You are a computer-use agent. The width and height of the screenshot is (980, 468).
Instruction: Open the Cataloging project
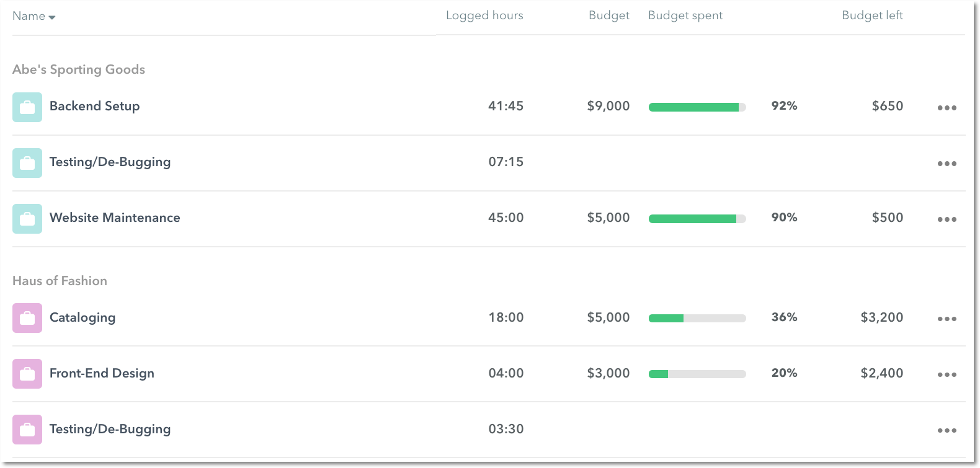(82, 317)
